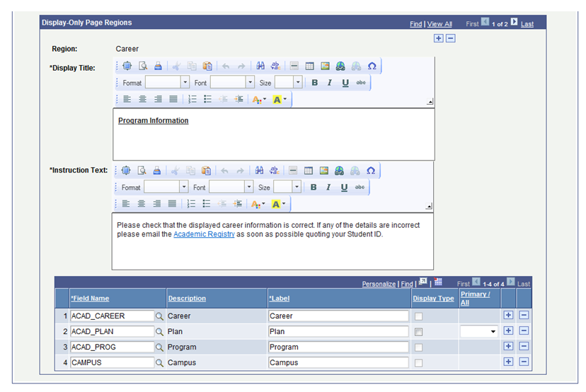Click Undo arrow in Display Title toolbar

coord(226,66)
